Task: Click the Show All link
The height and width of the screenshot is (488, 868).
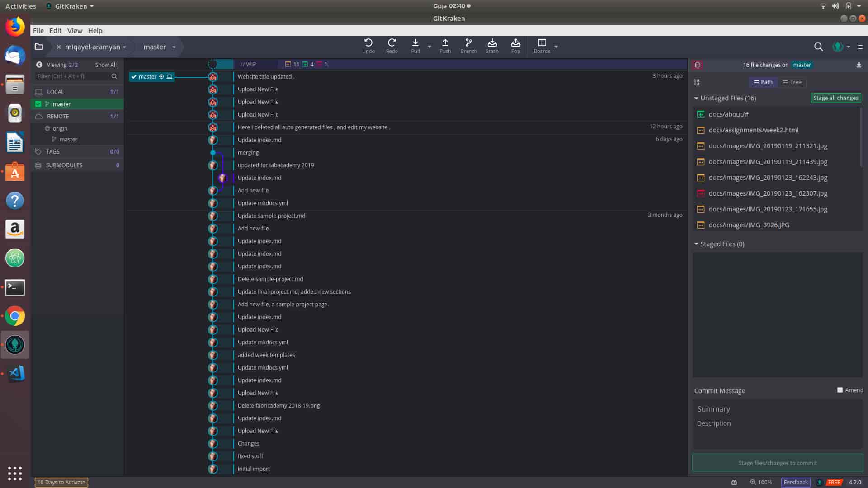Action: pos(105,65)
